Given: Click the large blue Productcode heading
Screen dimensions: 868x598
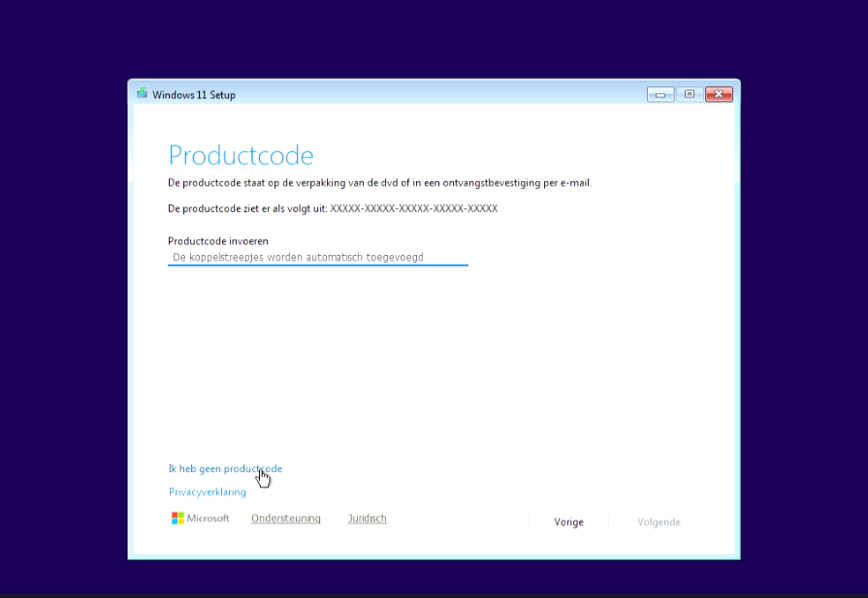Looking at the screenshot, I should coord(241,155).
